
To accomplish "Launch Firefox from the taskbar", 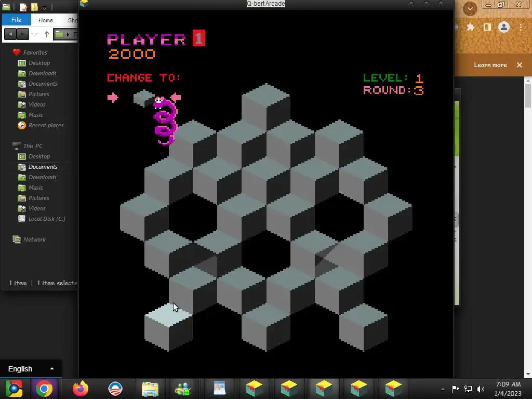I will tap(81, 389).
